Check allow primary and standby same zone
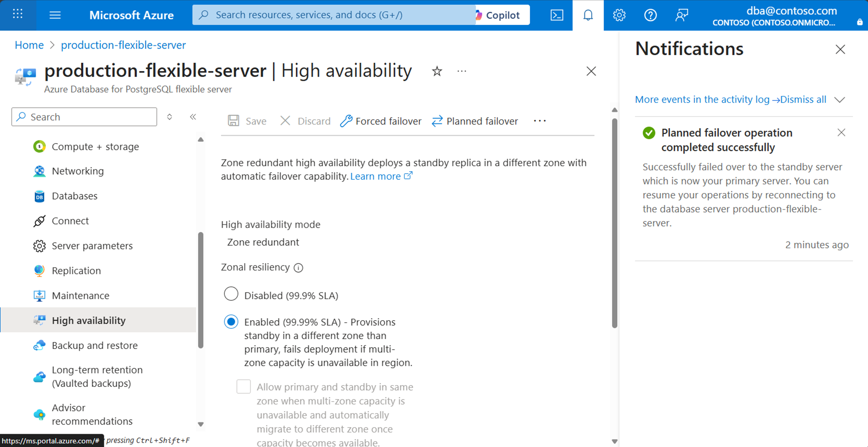 click(x=244, y=386)
